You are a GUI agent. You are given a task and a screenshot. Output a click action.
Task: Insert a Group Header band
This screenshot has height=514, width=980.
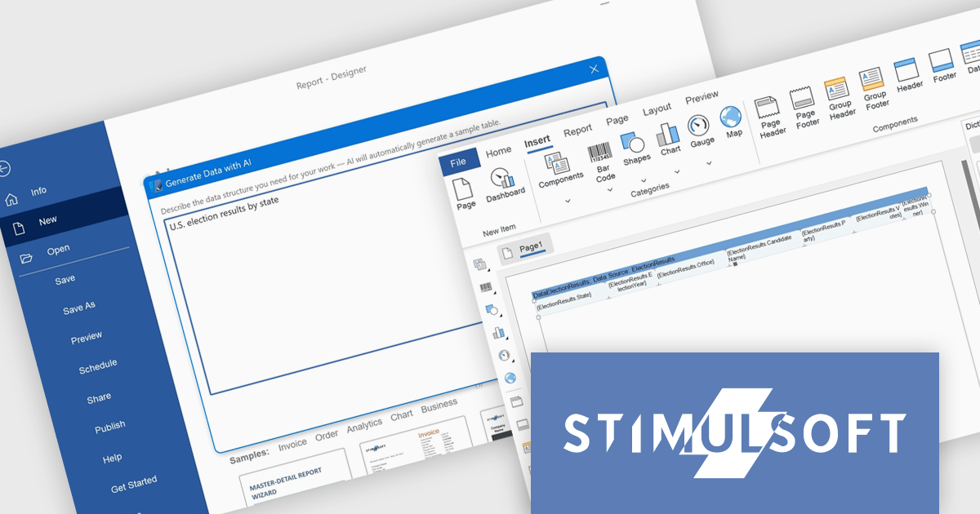click(837, 89)
